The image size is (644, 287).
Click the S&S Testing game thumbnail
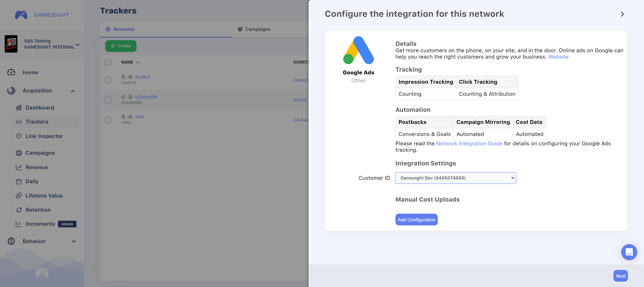coord(11,44)
